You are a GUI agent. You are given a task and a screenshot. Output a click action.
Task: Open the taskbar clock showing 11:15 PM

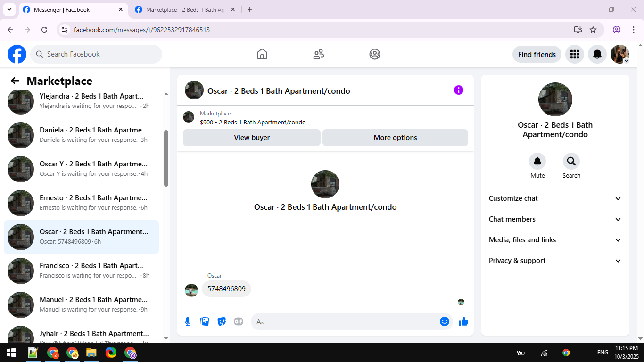pyautogui.click(x=627, y=353)
